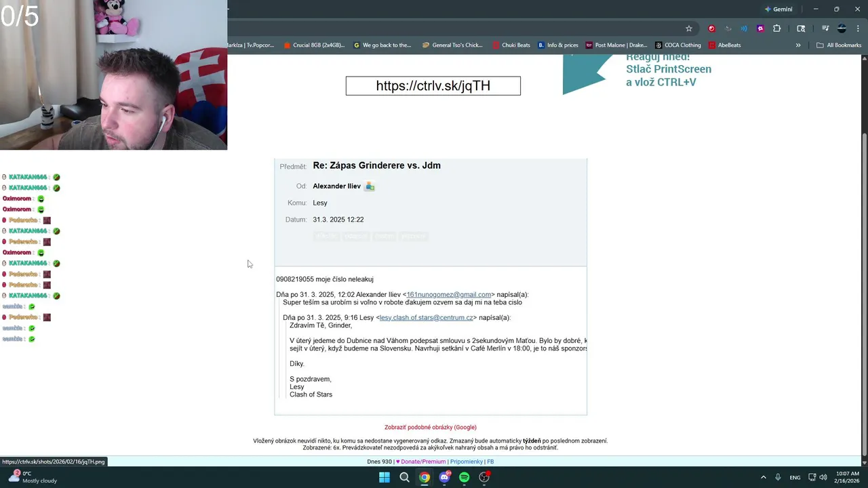Open the Post Malone | Drake... bookmark
This screenshot has width=868, height=488.
tap(616, 45)
